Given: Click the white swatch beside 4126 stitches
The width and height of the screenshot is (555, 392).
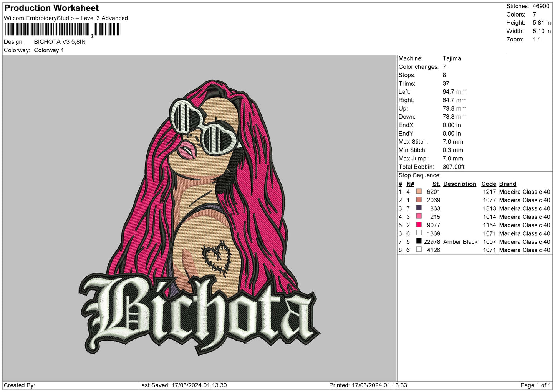Looking at the screenshot, I should [x=419, y=250].
